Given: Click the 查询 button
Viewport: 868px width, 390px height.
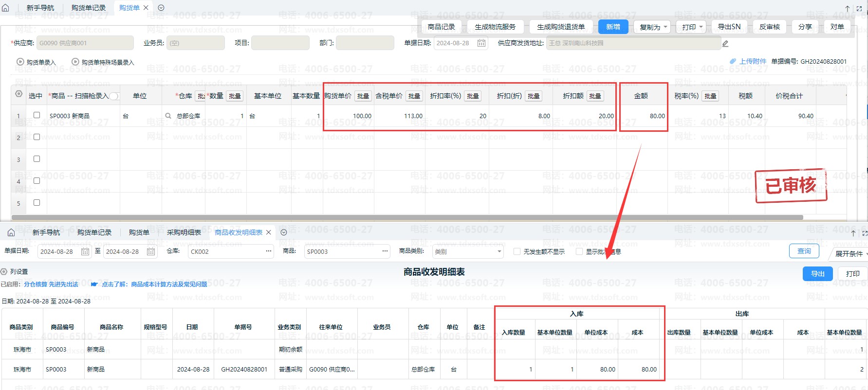Looking at the screenshot, I should 804,251.
